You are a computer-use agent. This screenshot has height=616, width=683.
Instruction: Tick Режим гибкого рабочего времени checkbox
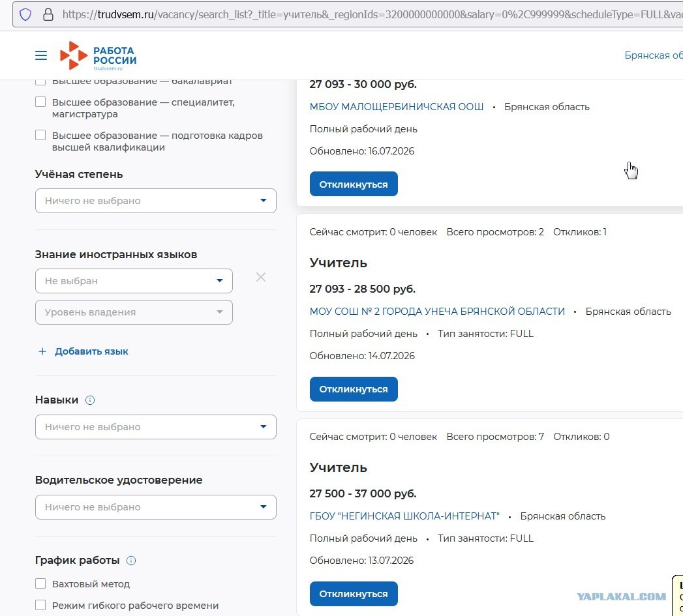pyautogui.click(x=40, y=605)
